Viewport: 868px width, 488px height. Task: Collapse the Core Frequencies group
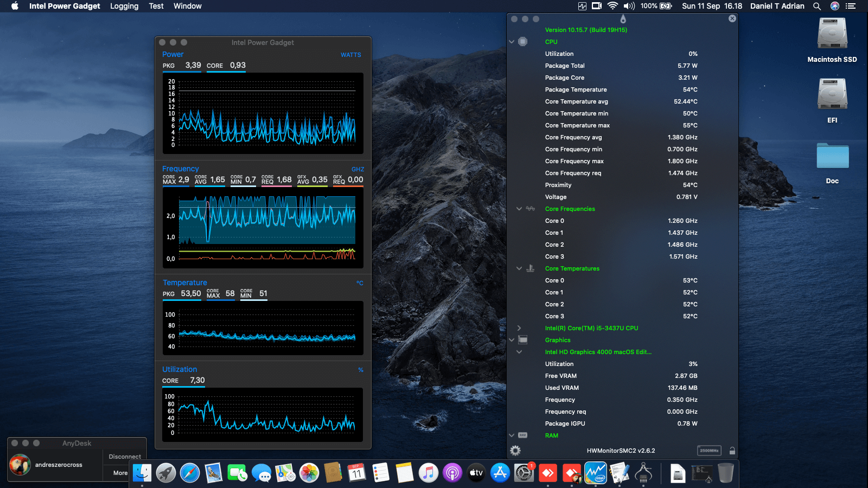pos(519,209)
